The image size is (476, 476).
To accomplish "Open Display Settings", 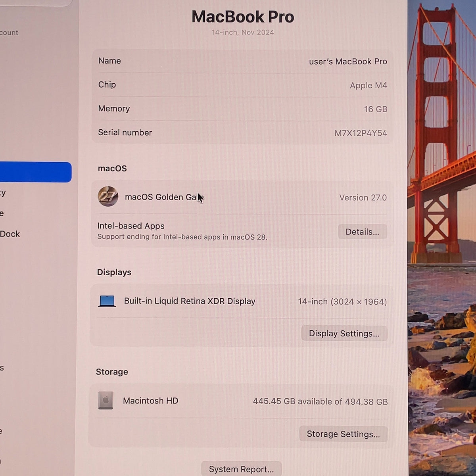I will click(344, 334).
